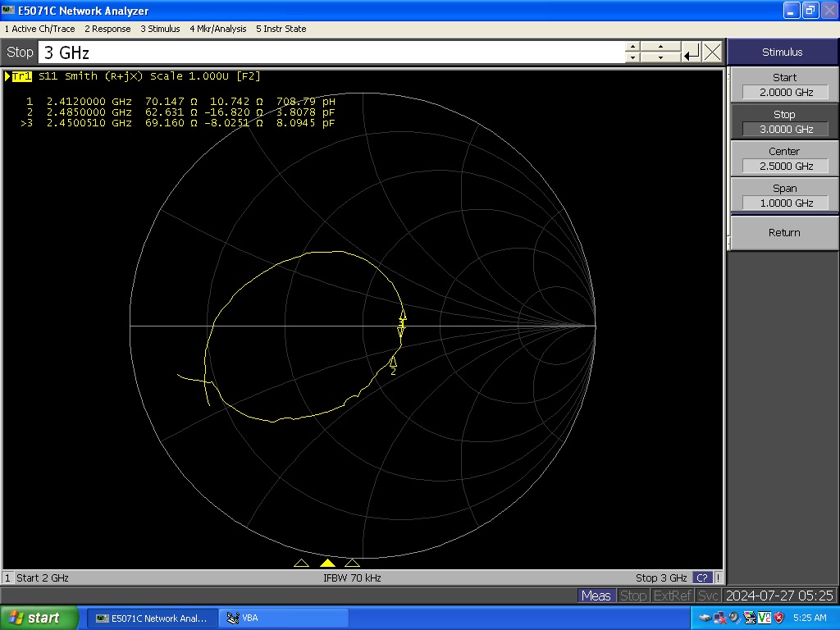The height and width of the screenshot is (630, 840).
Task: Open the 4 Mkr/Analysis menu
Action: point(218,29)
